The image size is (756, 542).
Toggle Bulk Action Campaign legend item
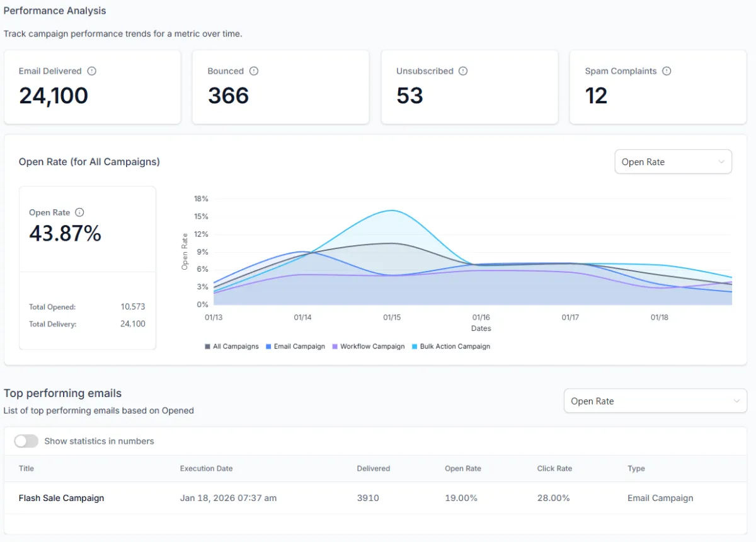pos(451,347)
